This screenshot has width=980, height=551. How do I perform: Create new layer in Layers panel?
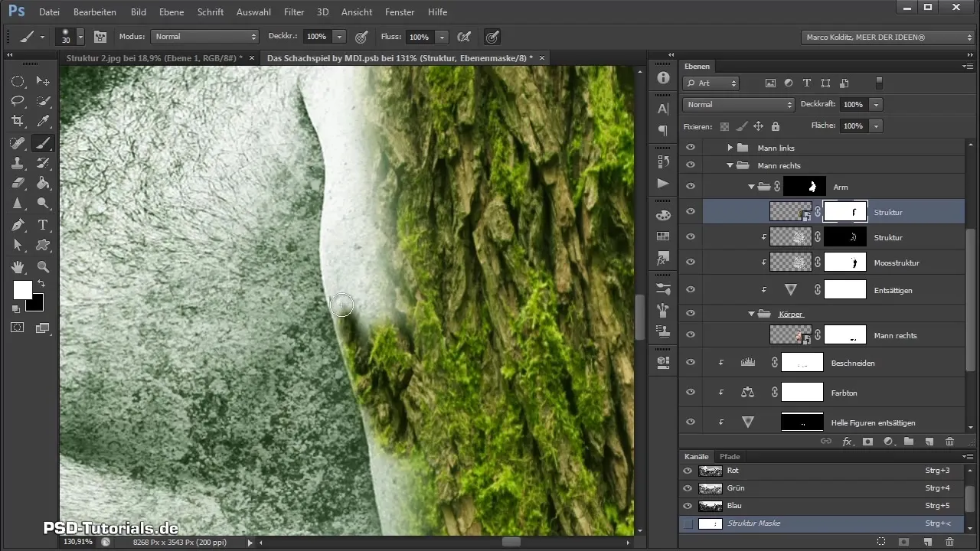(x=929, y=442)
